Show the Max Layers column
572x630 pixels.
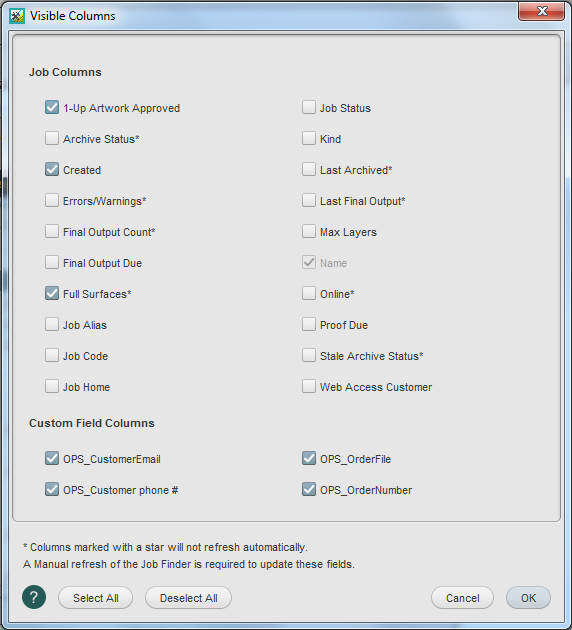pyautogui.click(x=309, y=231)
